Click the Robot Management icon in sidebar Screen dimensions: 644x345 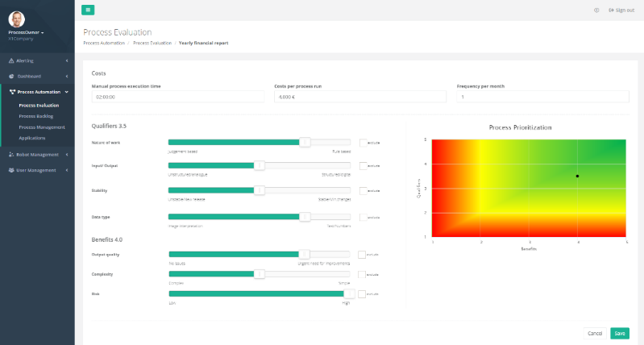click(x=11, y=155)
